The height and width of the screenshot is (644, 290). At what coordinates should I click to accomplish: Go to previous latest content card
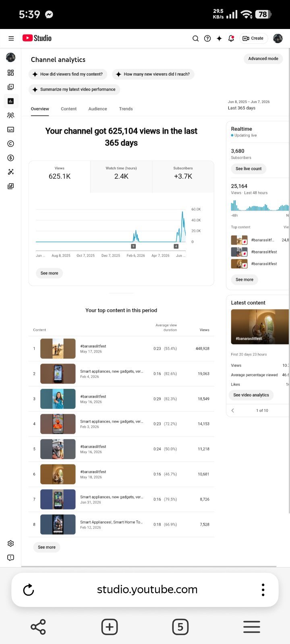coord(233,411)
